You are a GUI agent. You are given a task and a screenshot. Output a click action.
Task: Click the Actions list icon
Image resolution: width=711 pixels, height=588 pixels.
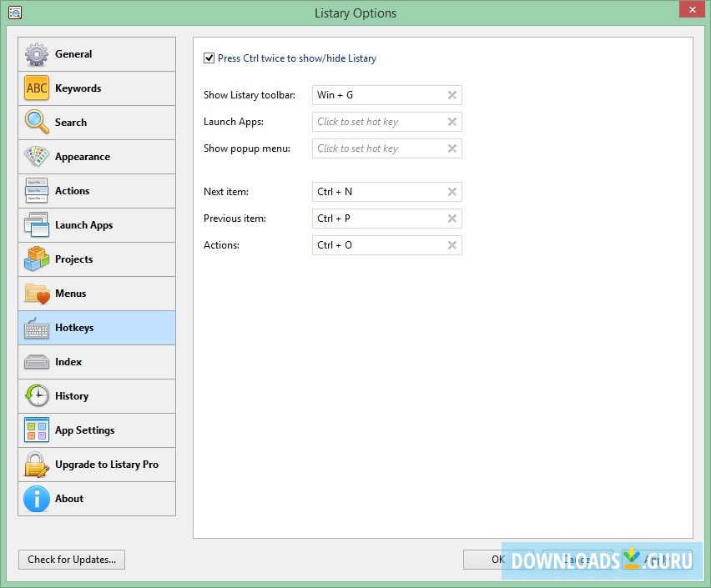36,190
